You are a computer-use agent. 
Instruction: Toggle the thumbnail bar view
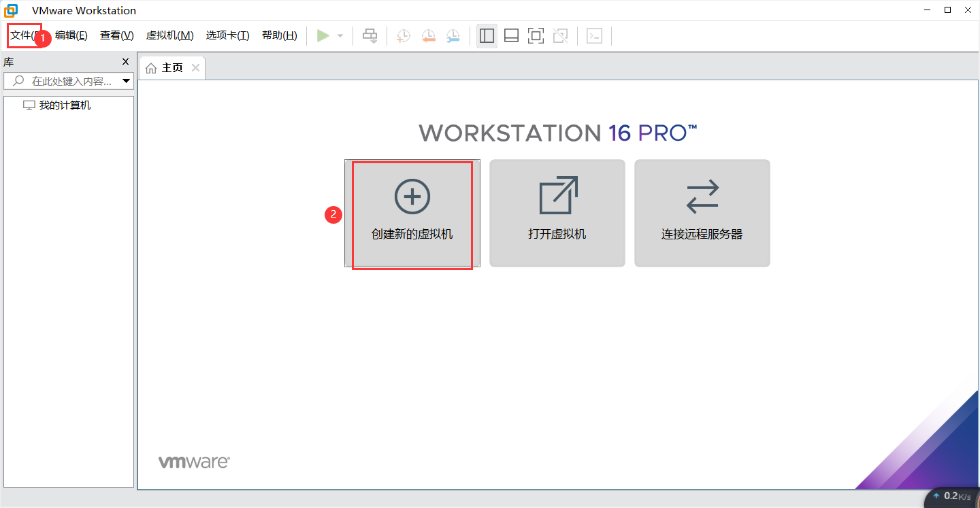(511, 36)
